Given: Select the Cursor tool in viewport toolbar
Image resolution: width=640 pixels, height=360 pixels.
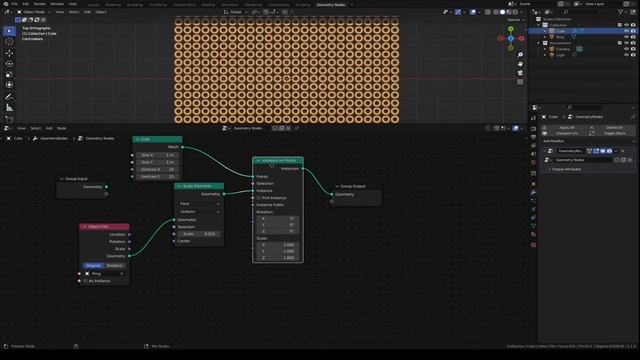Looking at the screenshot, I should (x=9, y=42).
